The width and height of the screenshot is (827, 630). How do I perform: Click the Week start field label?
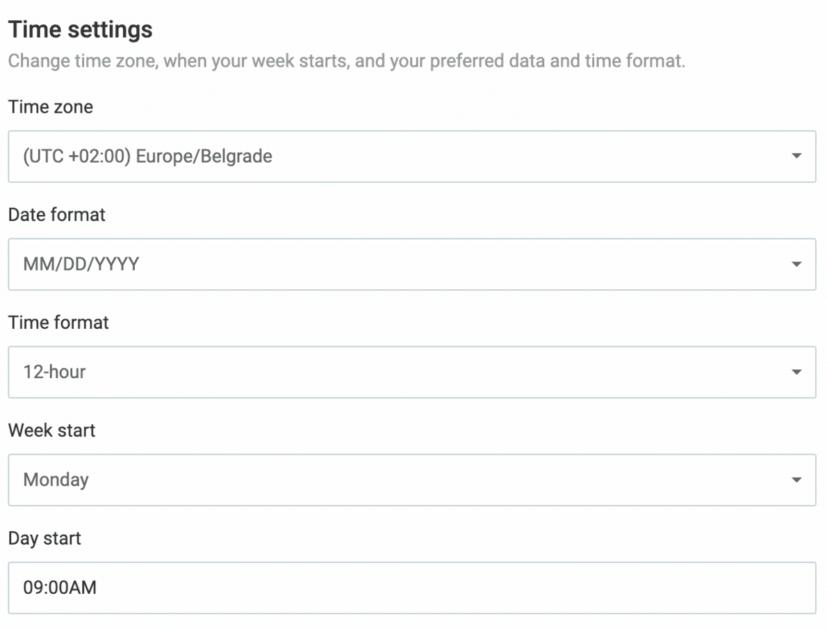(52, 430)
